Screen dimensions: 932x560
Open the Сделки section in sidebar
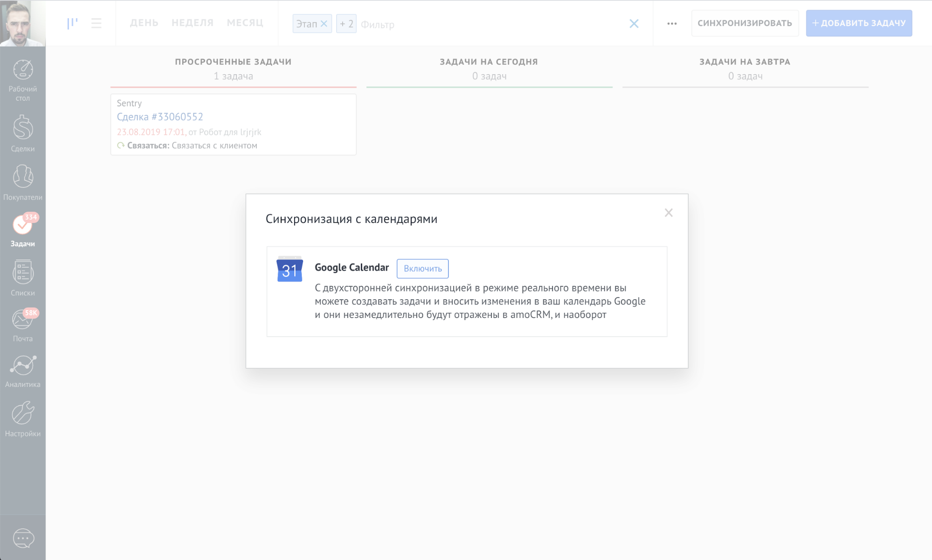(x=23, y=134)
